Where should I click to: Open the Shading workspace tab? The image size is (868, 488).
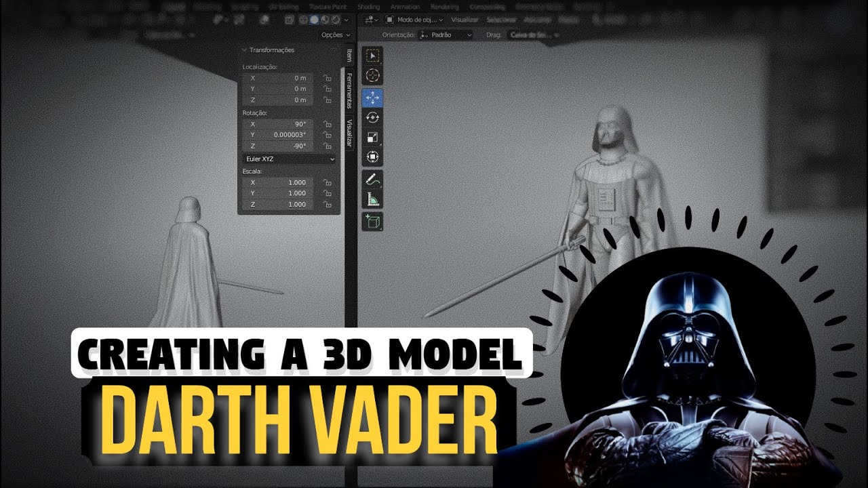368,7
